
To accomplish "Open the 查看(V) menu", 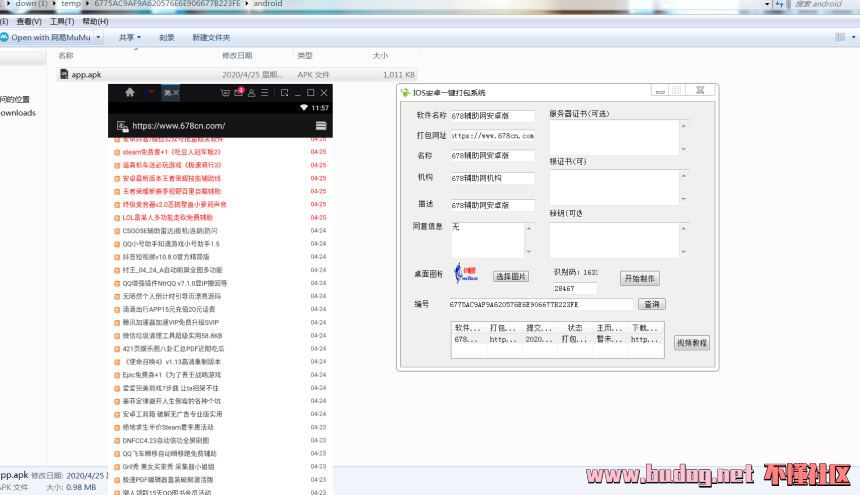I will pos(29,21).
